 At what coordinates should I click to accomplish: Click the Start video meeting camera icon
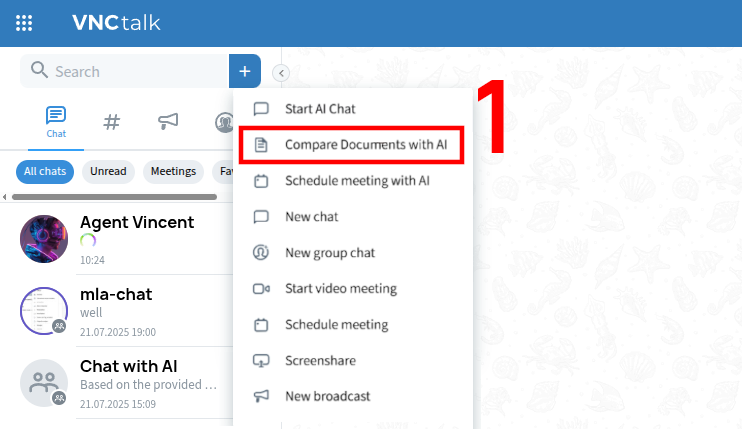(x=262, y=289)
